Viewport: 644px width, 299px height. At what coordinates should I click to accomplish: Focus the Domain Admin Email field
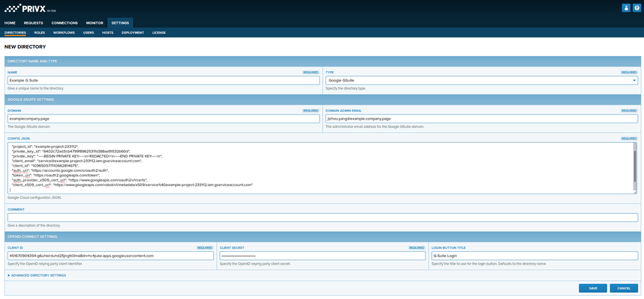pos(482,119)
